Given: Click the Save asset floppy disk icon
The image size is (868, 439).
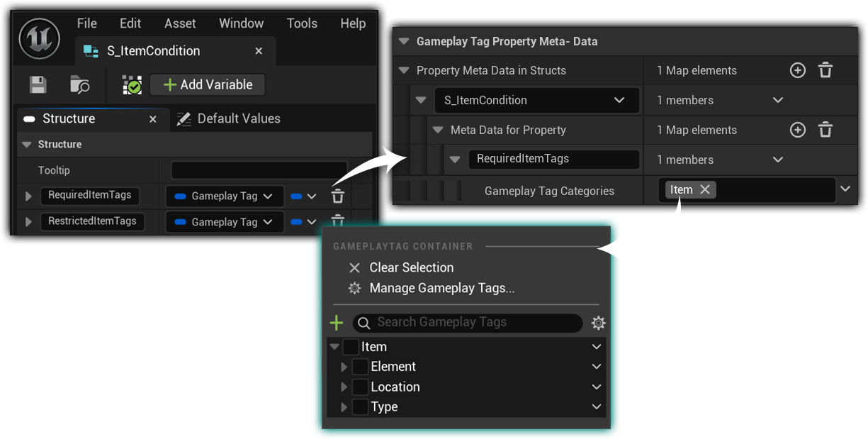Looking at the screenshot, I should coord(38,85).
